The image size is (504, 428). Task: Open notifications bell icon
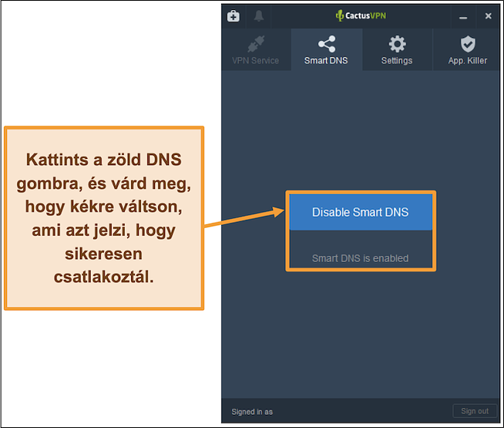[259, 16]
